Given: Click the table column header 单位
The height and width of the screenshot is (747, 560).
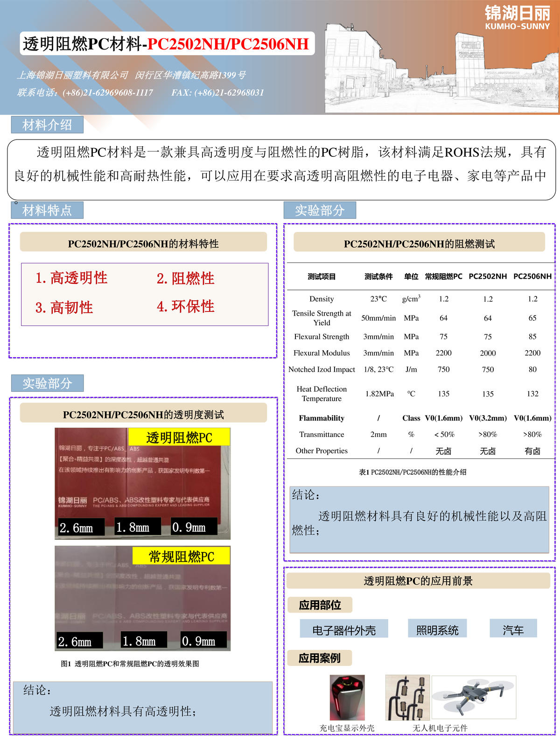Looking at the screenshot, I should pyautogui.click(x=411, y=276).
